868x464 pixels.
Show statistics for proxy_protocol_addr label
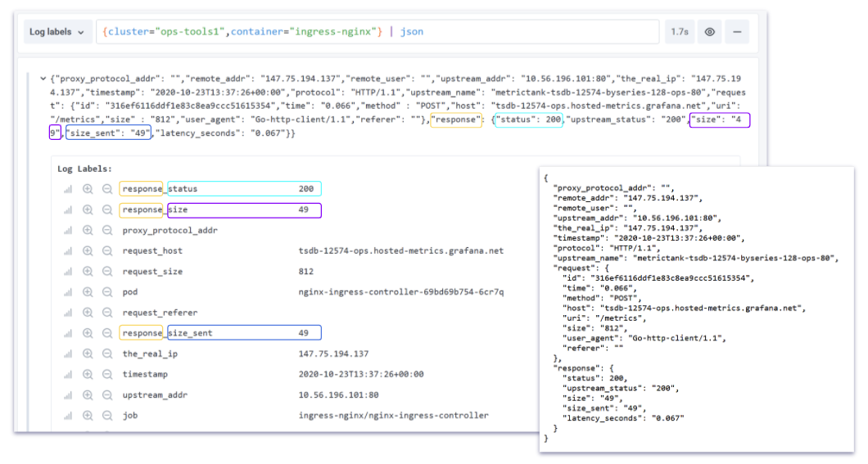coord(68,231)
